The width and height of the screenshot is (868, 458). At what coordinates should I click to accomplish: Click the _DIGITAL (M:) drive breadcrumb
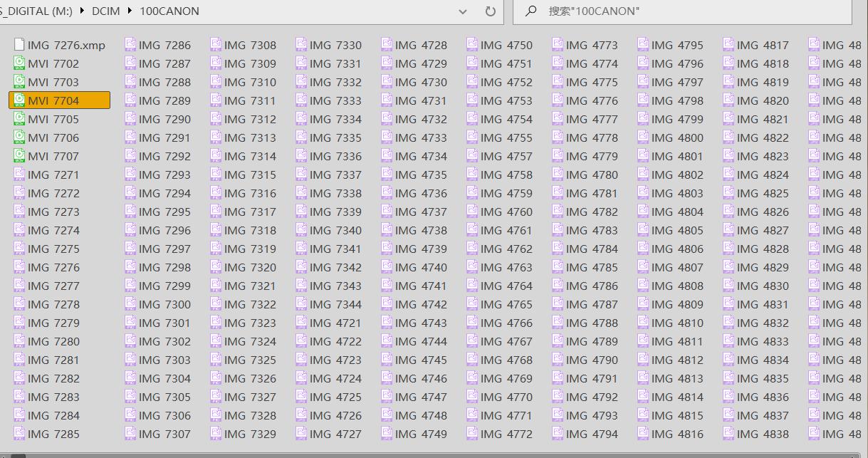pos(36,11)
